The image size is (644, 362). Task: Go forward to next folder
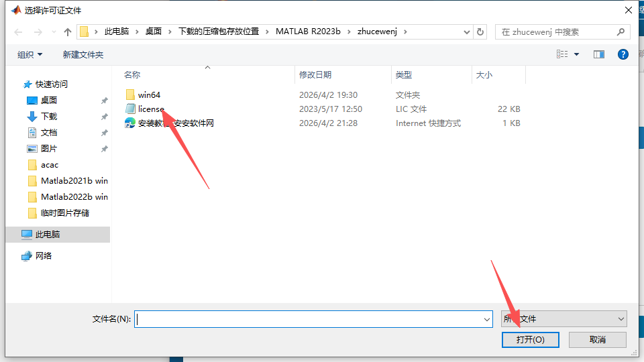pyautogui.click(x=38, y=32)
